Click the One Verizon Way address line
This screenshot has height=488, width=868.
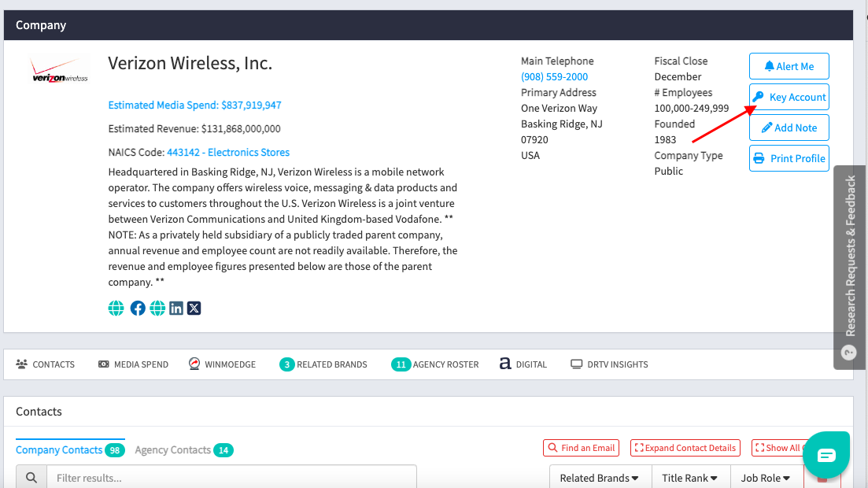(559, 109)
